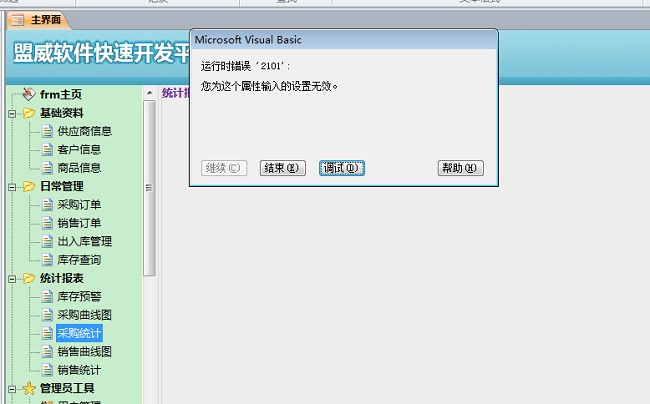Click the form icon on 主界面 tab
The width and height of the screenshot is (650, 404).
17,20
